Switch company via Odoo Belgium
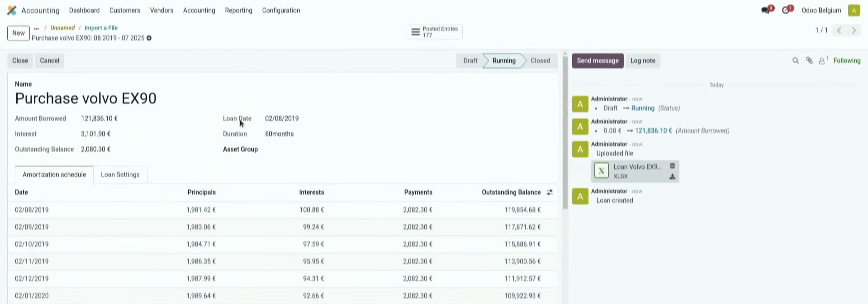This screenshot has height=304, width=868. (x=821, y=10)
